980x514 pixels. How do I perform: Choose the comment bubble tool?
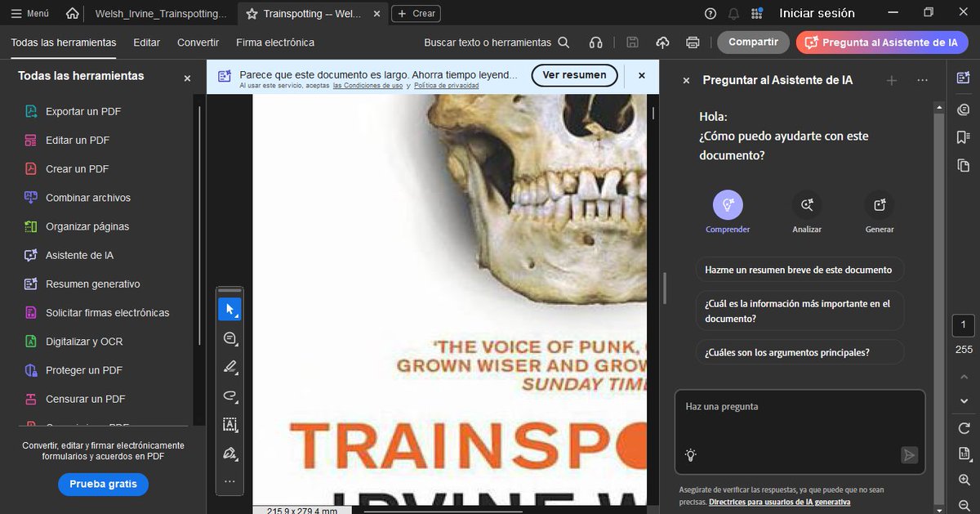(x=229, y=338)
